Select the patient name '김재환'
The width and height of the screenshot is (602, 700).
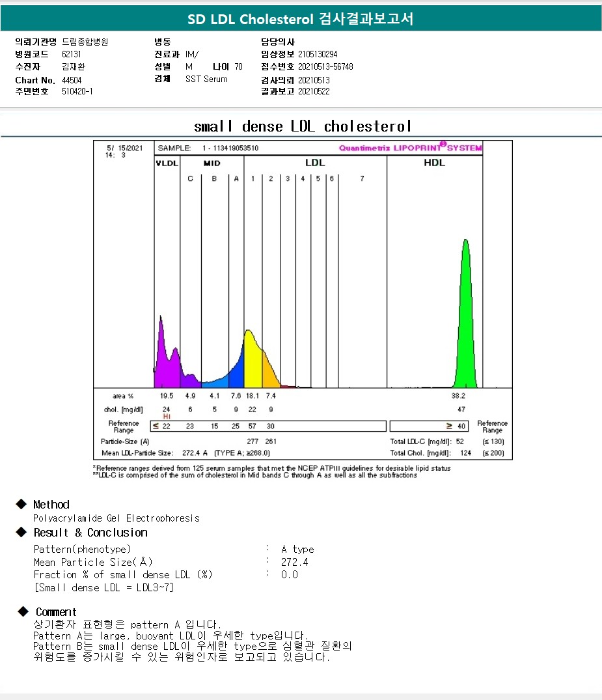coord(73,66)
